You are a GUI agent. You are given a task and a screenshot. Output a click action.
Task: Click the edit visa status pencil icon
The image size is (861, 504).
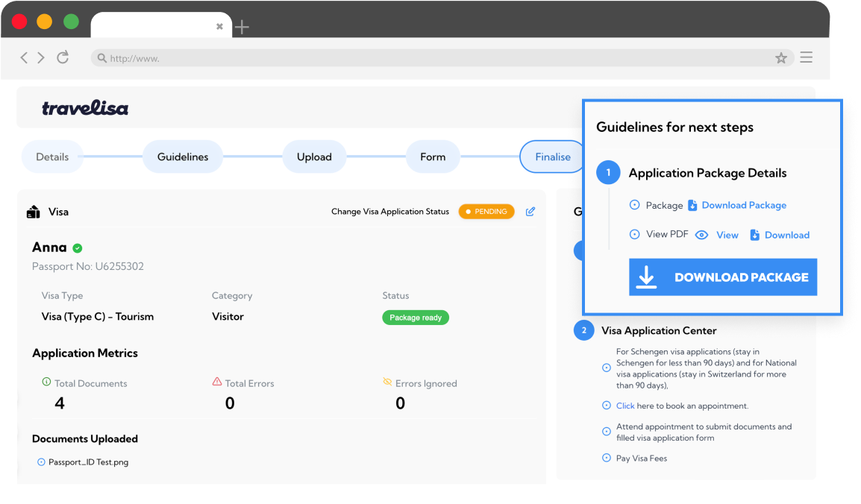coord(530,212)
